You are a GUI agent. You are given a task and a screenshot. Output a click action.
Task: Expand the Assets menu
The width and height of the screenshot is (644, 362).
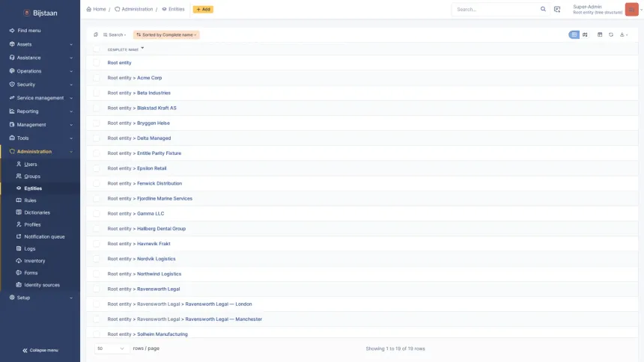40,44
